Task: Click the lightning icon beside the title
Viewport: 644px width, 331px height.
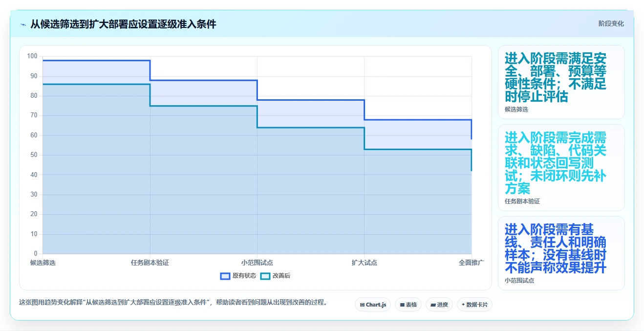Action: pyautogui.click(x=23, y=24)
